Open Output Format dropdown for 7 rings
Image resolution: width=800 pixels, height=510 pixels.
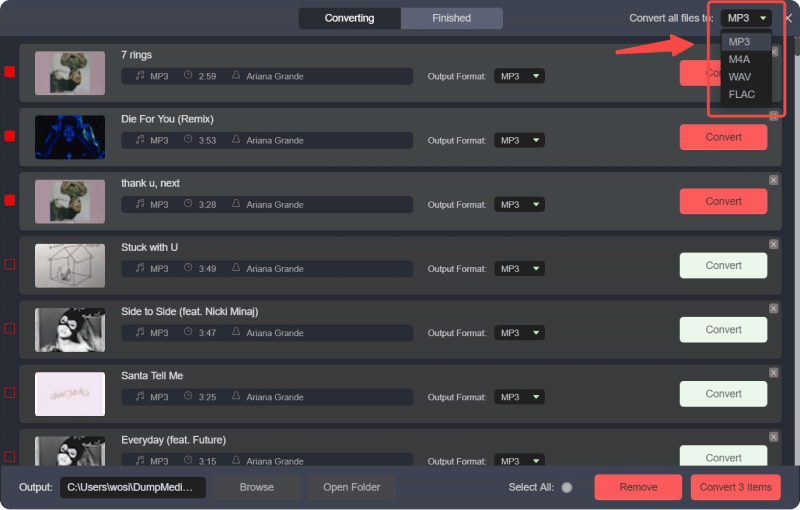click(x=519, y=76)
